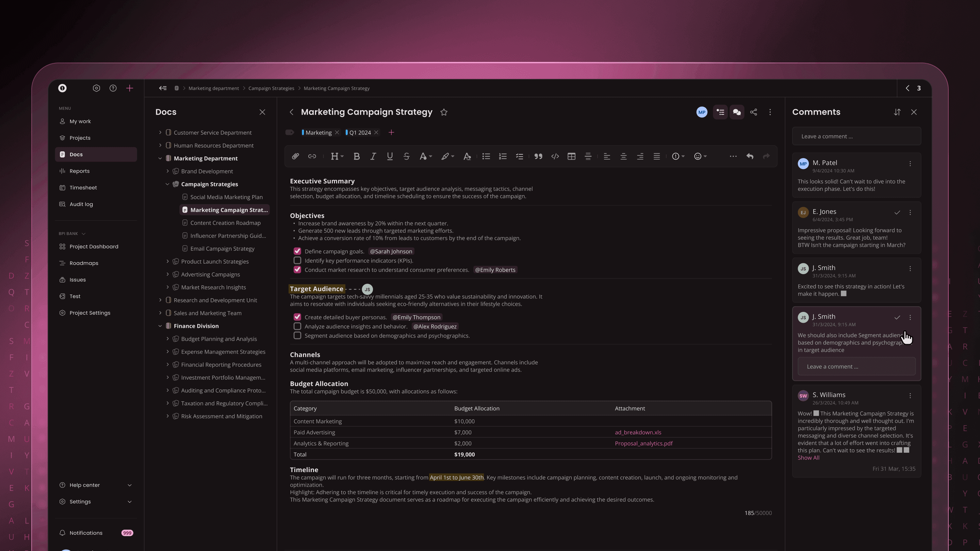This screenshot has width=980, height=551.
Task: Open Reports from the left menu
Action: point(80,171)
